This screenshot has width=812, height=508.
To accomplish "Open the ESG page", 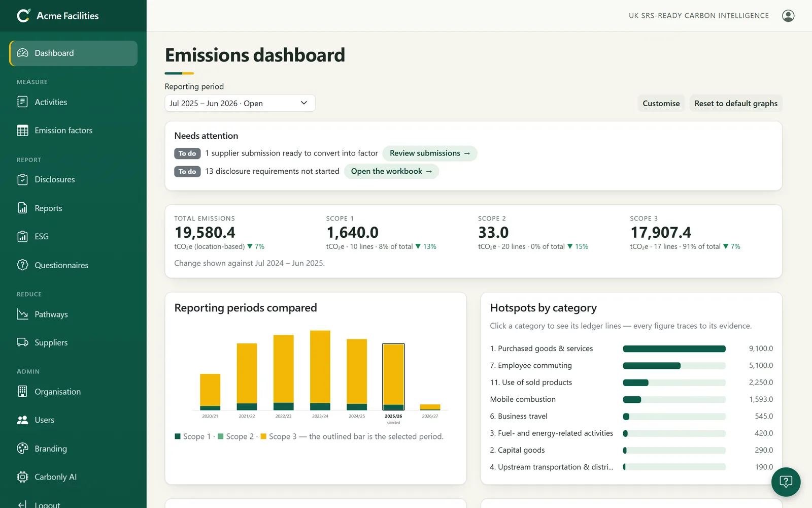I will (73, 236).
